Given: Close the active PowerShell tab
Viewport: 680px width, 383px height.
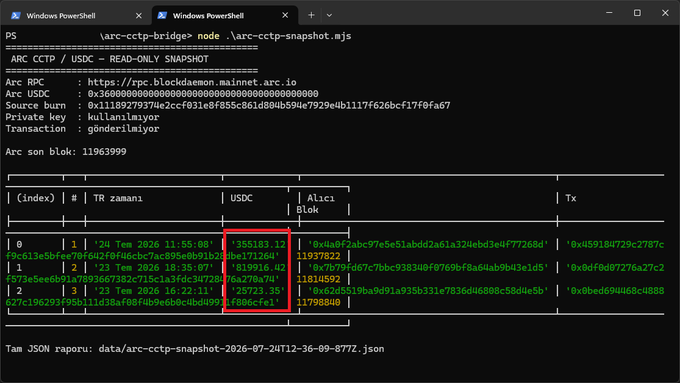Looking at the screenshot, I should (285, 15).
